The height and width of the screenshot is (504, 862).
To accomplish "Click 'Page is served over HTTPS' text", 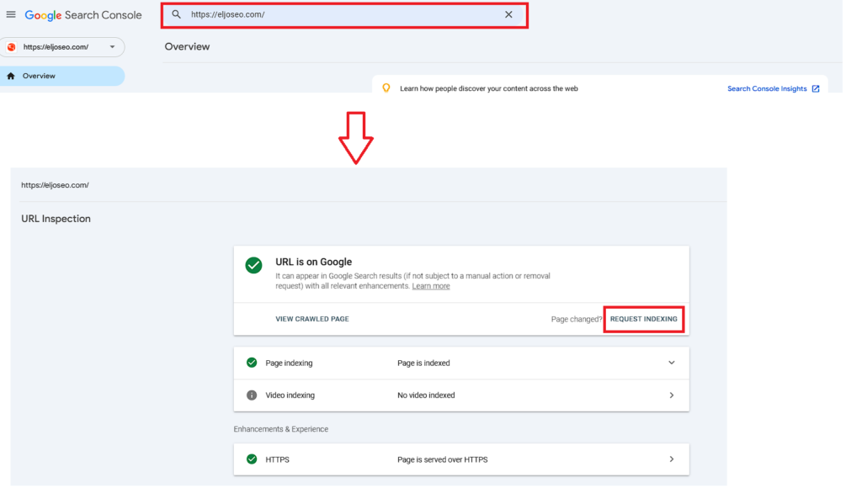I will point(443,459).
